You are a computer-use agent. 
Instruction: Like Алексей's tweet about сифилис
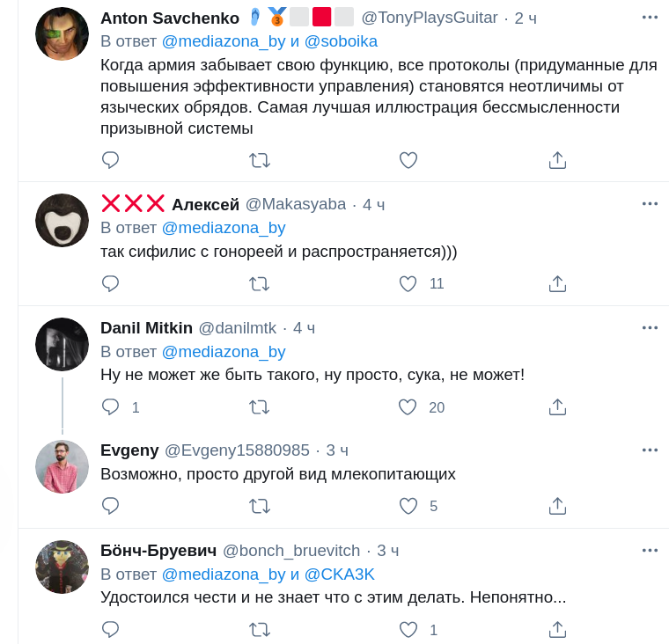tap(408, 284)
